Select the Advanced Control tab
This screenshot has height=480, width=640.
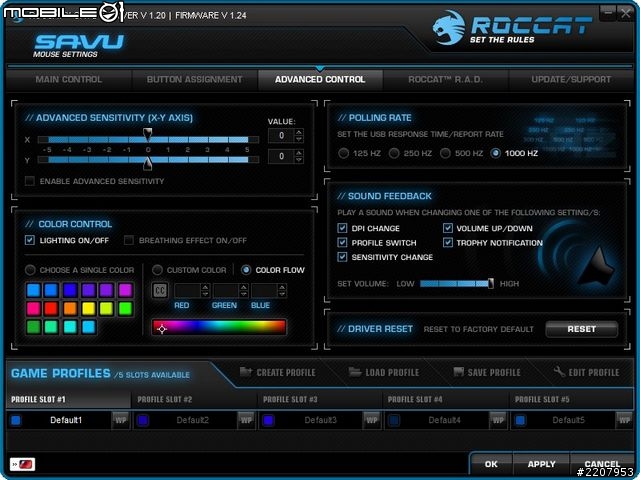(320, 80)
